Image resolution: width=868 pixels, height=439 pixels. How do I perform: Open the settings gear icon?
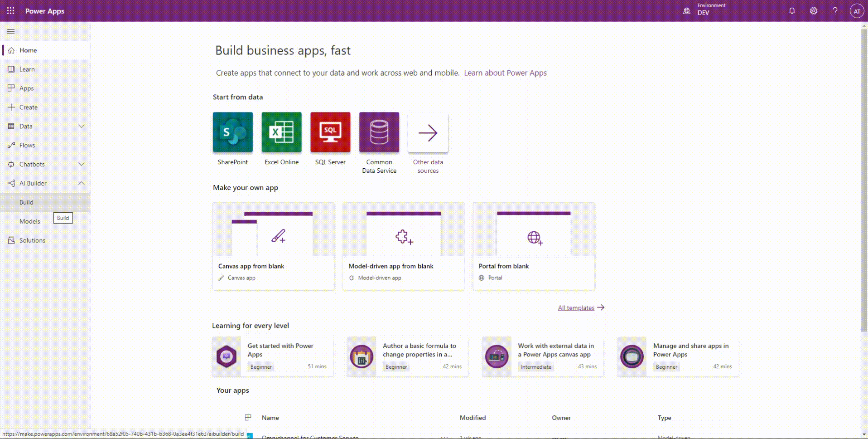click(x=814, y=11)
